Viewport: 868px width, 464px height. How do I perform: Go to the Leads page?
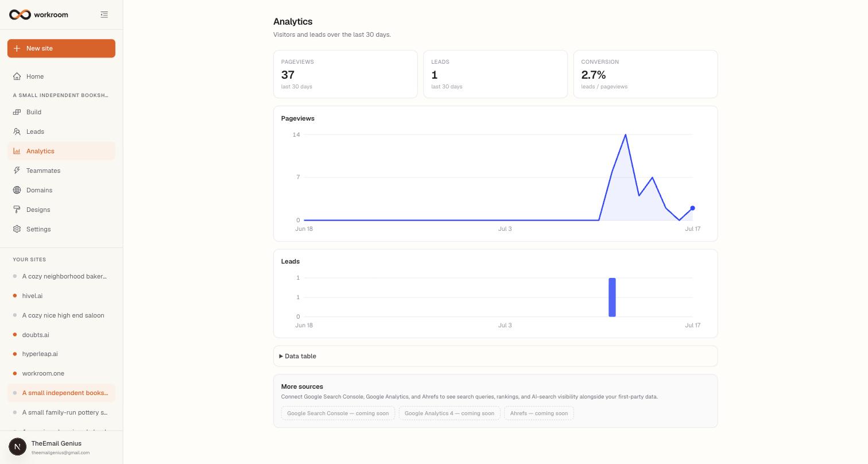tap(61, 132)
